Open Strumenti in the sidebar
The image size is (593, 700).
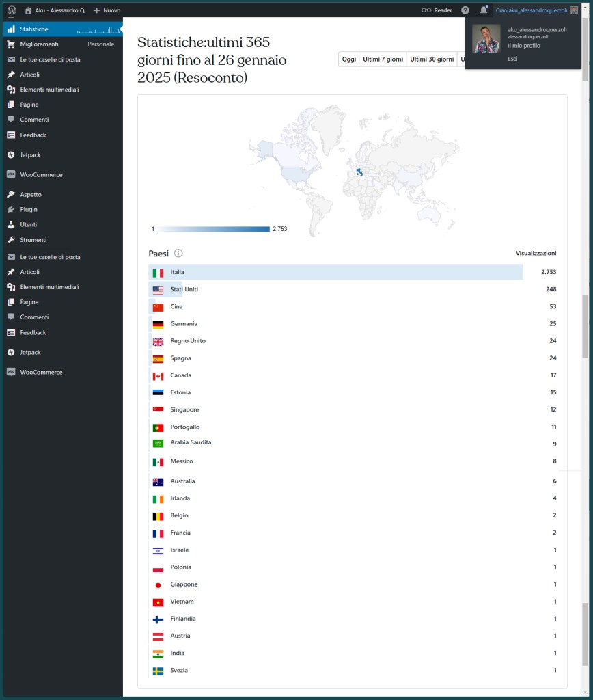[x=33, y=239]
